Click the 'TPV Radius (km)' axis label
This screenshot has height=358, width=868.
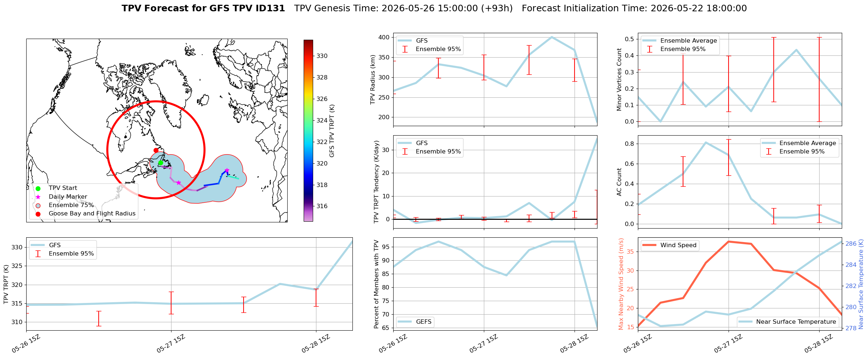click(372, 79)
